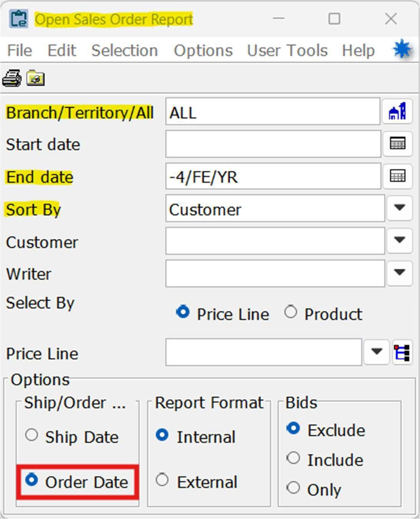Expand the Sort By dropdown
This screenshot has height=519, width=420.
399,208
